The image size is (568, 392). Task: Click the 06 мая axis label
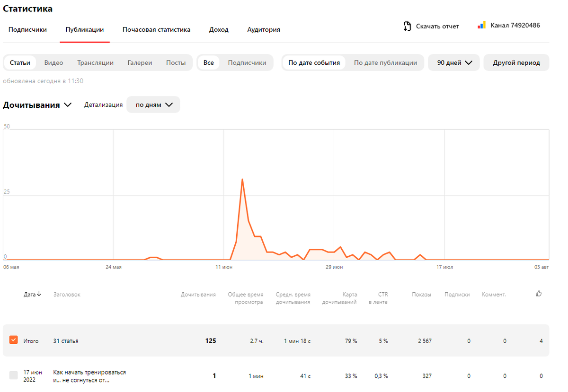coord(11,267)
